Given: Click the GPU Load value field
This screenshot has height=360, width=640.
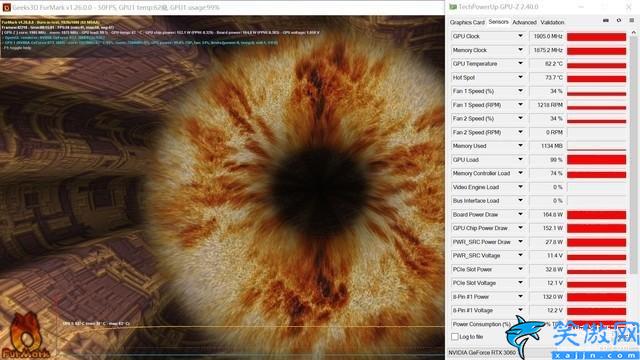Looking at the screenshot, I should pyautogui.click(x=547, y=160).
